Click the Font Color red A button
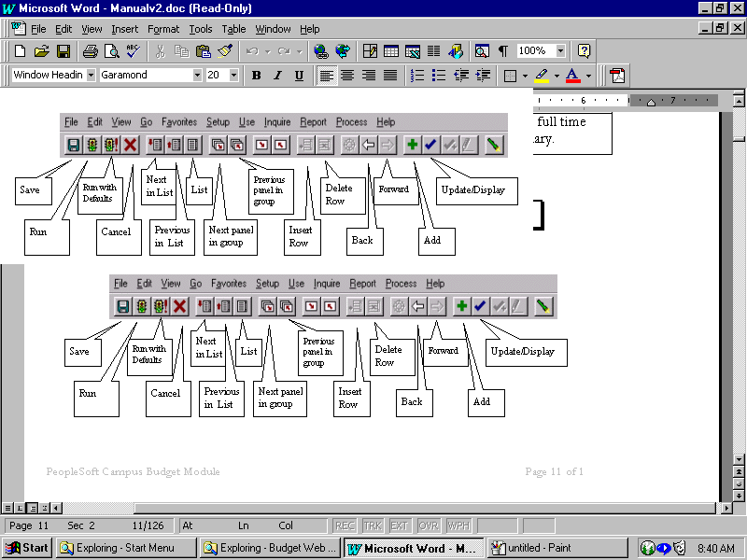The image size is (747, 560). tap(572, 76)
